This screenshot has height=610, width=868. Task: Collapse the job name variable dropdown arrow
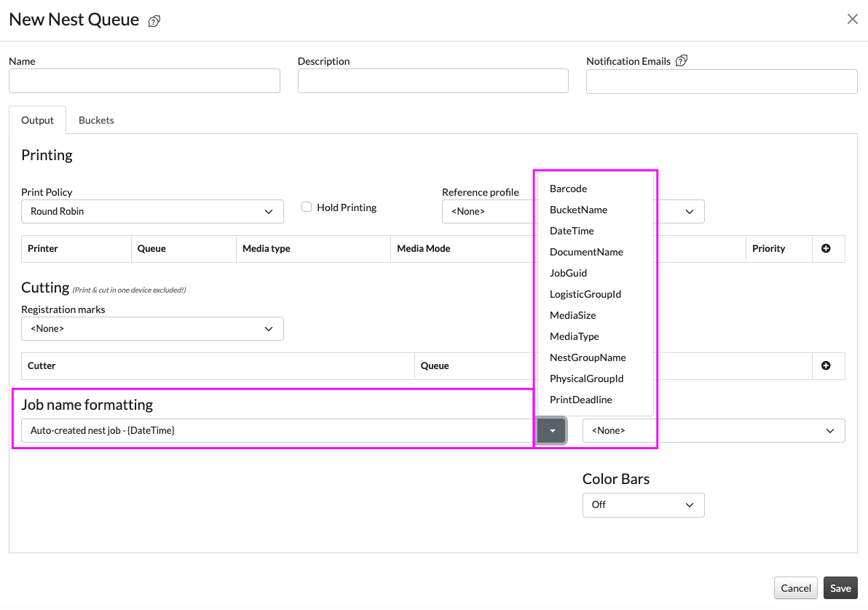[x=552, y=431]
